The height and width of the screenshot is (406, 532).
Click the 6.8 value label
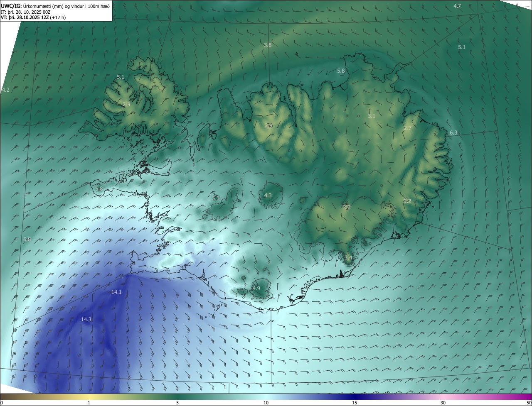[x=27, y=240]
